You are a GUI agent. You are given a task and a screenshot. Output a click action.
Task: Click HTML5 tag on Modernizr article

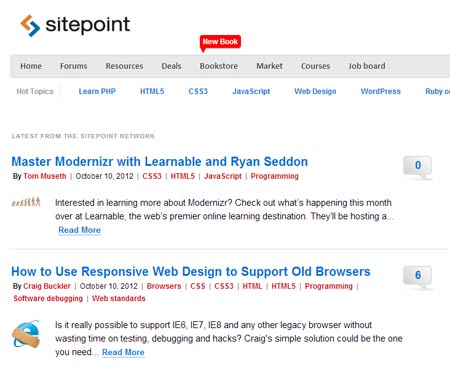coord(183,176)
